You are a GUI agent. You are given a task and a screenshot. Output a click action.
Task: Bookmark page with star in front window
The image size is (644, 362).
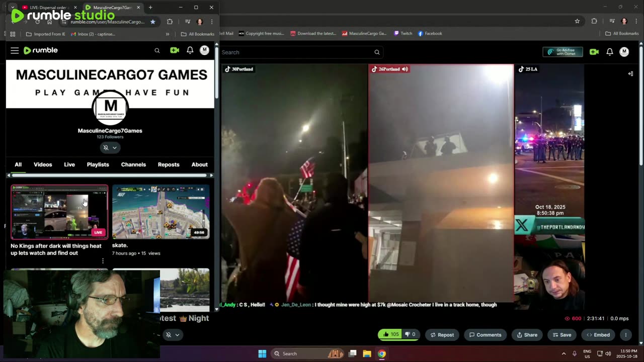tap(152, 22)
